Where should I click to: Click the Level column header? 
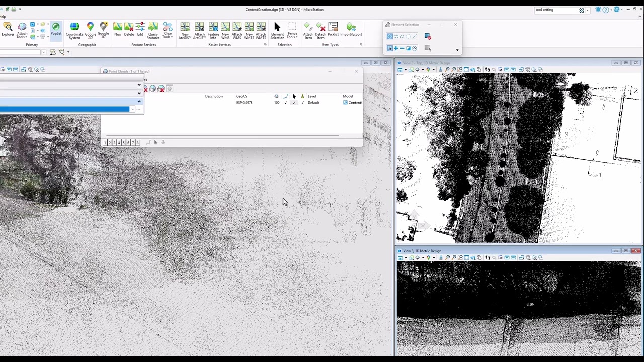[x=312, y=96]
